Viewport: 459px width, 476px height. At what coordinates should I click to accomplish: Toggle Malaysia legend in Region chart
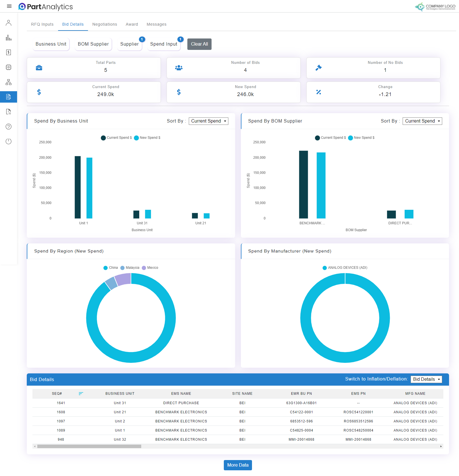(130, 268)
